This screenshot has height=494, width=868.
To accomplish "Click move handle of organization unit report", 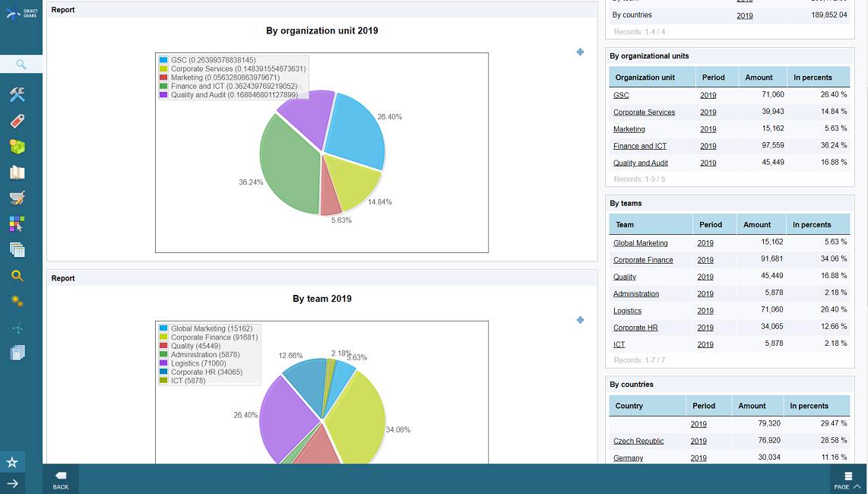I will [x=580, y=52].
